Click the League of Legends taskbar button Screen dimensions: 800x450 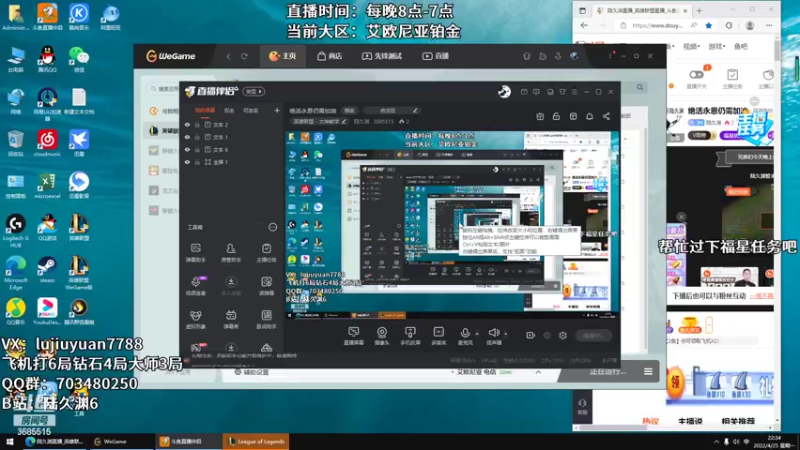[256, 441]
